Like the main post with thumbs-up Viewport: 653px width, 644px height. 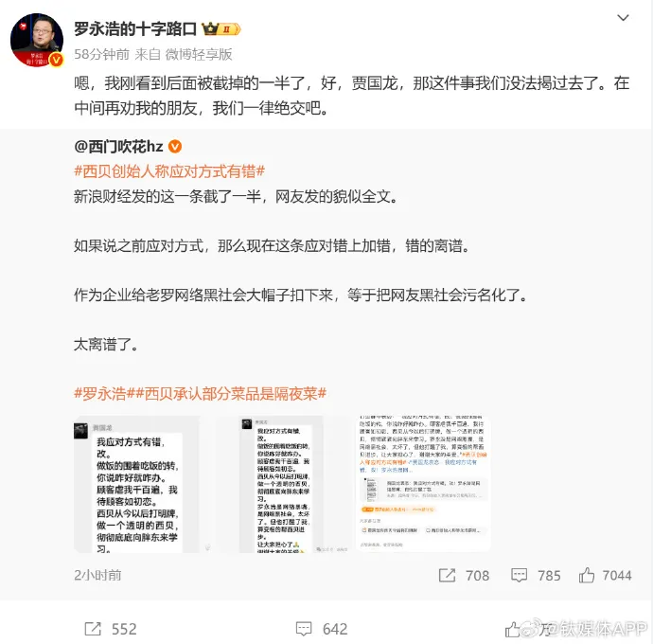(x=513, y=630)
